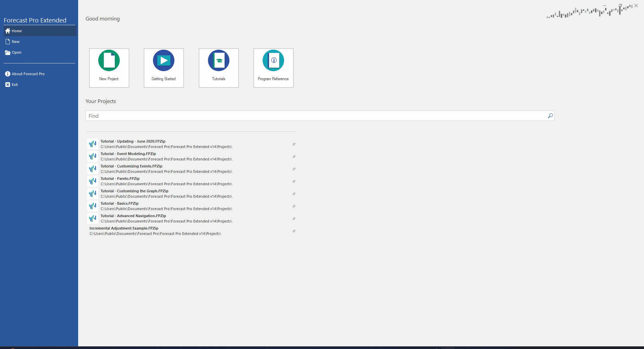Click the chart icon beside Tutorial - Basics
Screen dimensions: 644x349
[x=93, y=206]
